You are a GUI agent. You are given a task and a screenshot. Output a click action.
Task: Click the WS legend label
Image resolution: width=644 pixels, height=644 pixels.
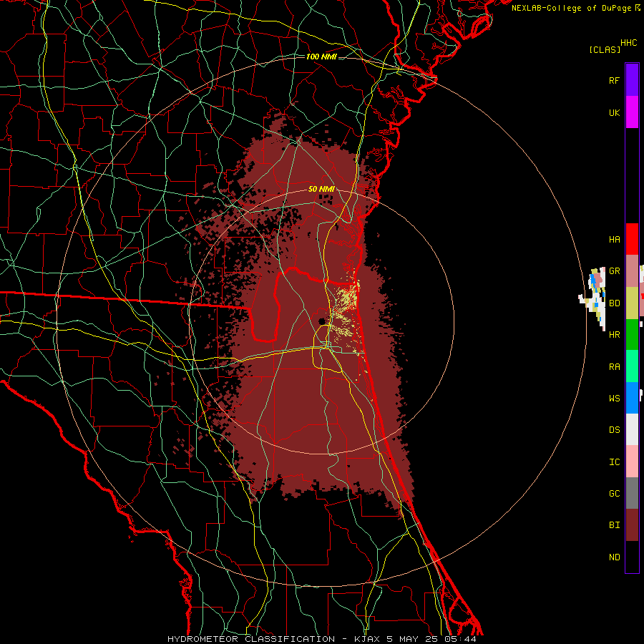[x=614, y=399]
